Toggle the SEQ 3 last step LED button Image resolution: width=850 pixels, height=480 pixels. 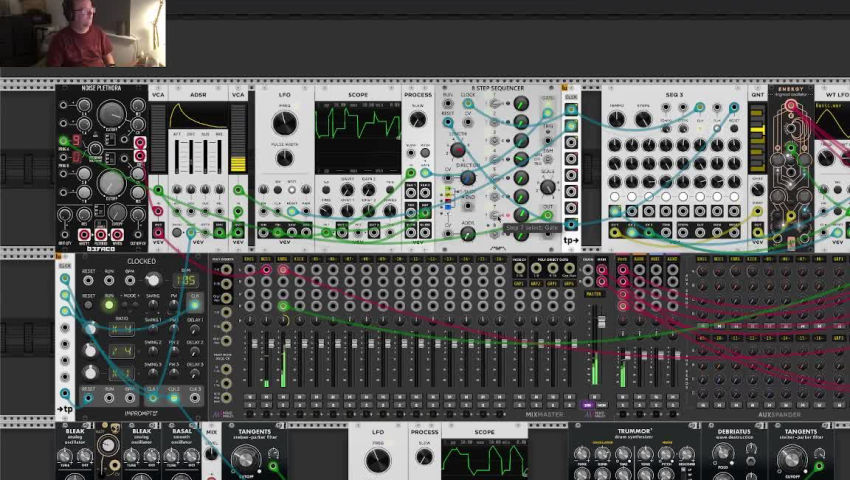[734, 196]
